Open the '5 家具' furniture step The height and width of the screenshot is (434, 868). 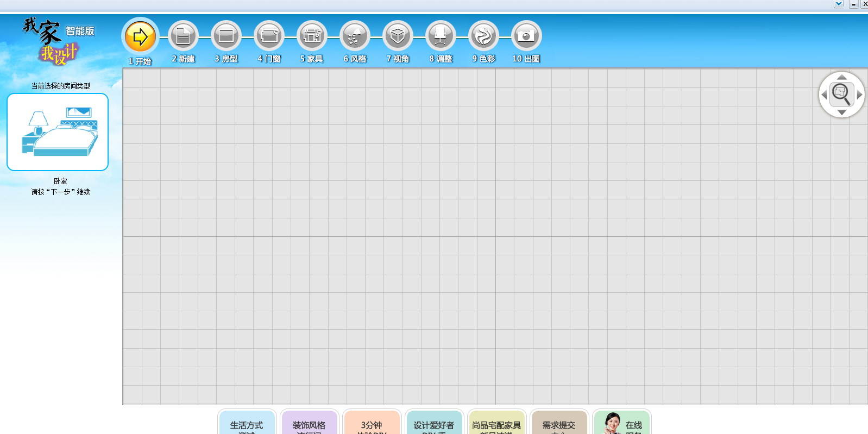312,36
